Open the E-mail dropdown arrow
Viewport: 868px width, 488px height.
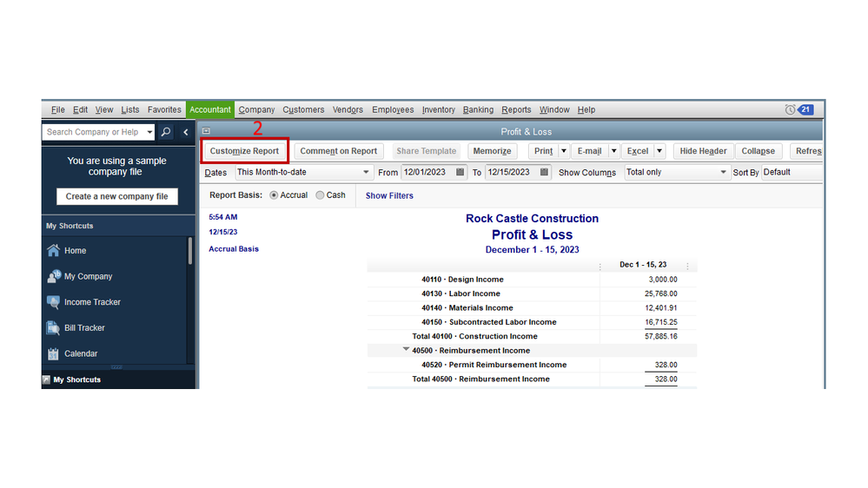[x=613, y=151]
